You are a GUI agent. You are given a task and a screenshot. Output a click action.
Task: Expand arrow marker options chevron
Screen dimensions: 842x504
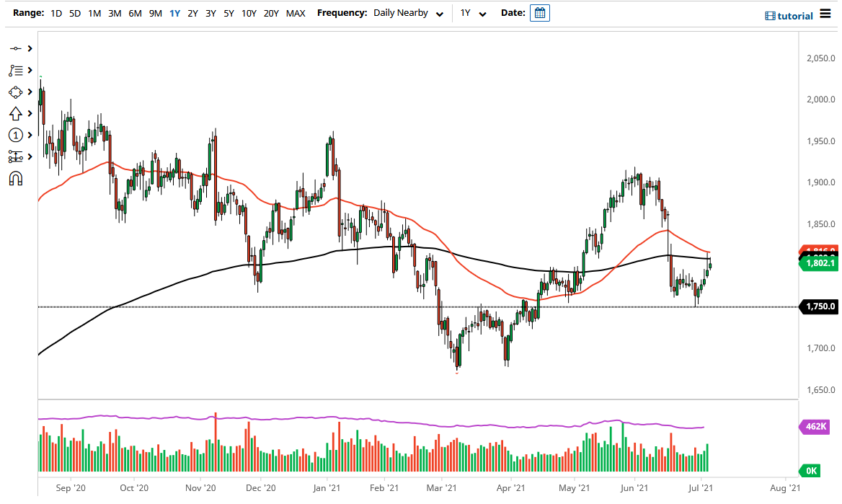(30, 113)
